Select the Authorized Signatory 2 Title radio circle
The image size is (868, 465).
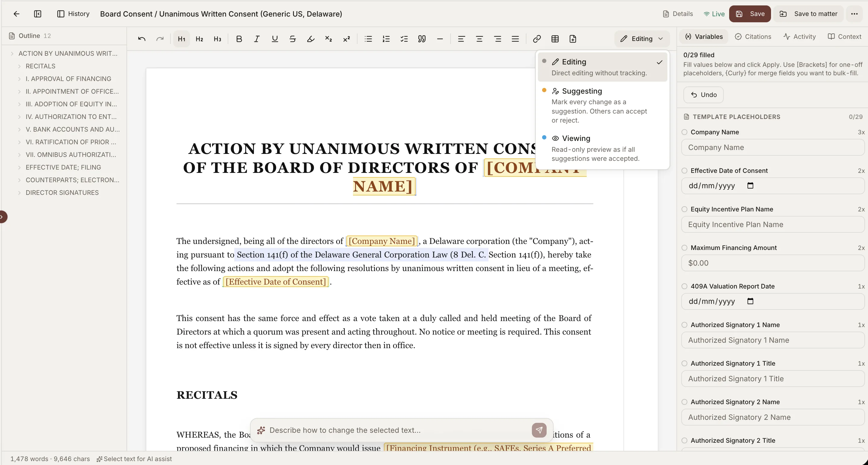pos(684,440)
